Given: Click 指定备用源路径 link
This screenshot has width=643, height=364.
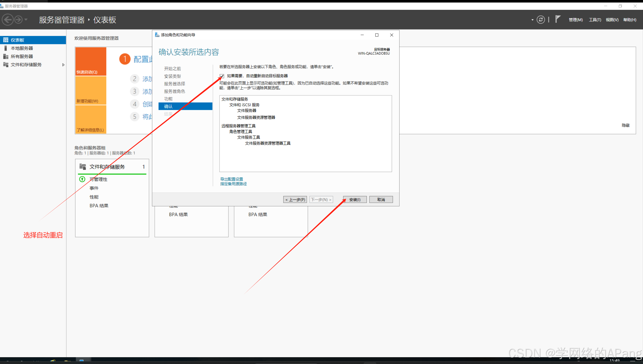Looking at the screenshot, I should pos(233,184).
